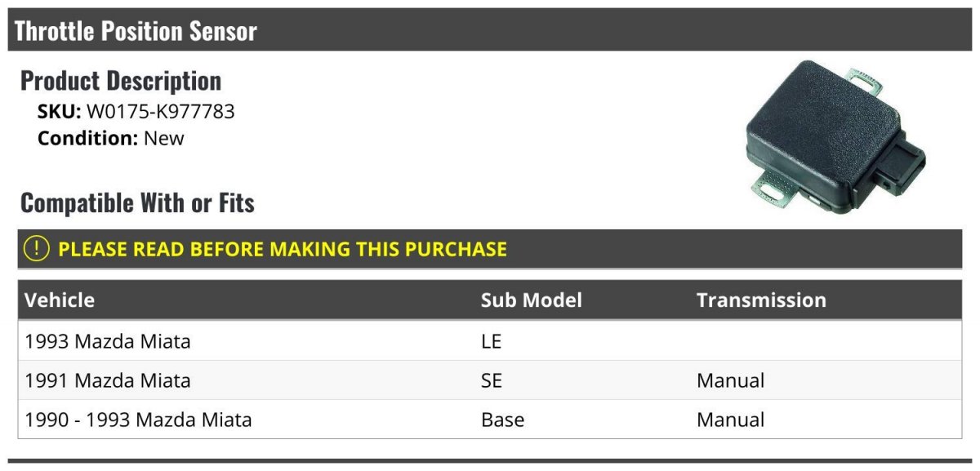Select the Throttle Position Sensor title bar

[x=490, y=30]
